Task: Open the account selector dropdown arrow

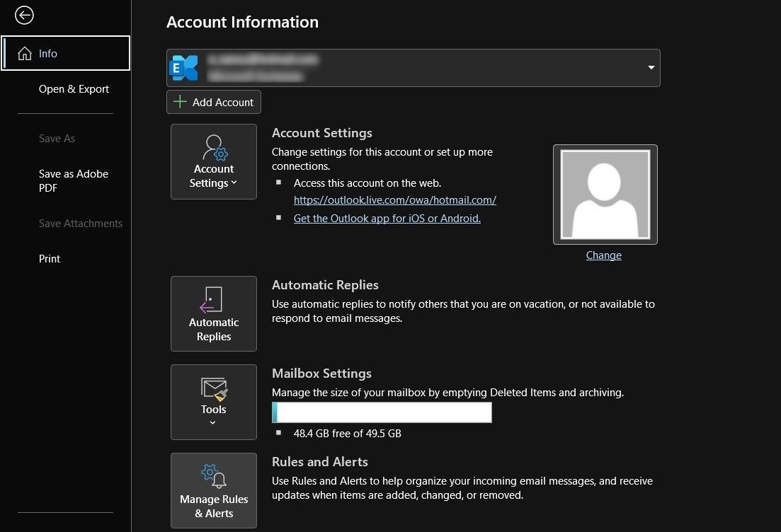Action: tap(651, 68)
